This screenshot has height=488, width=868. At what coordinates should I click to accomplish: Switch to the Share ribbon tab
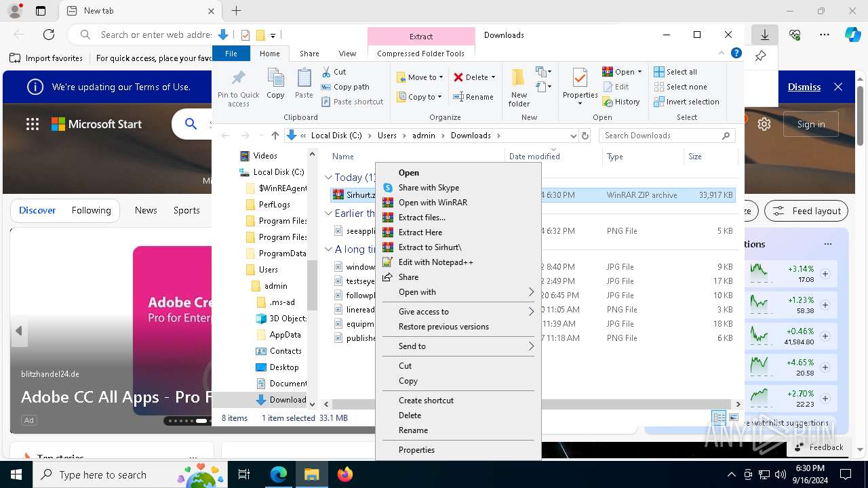(309, 54)
